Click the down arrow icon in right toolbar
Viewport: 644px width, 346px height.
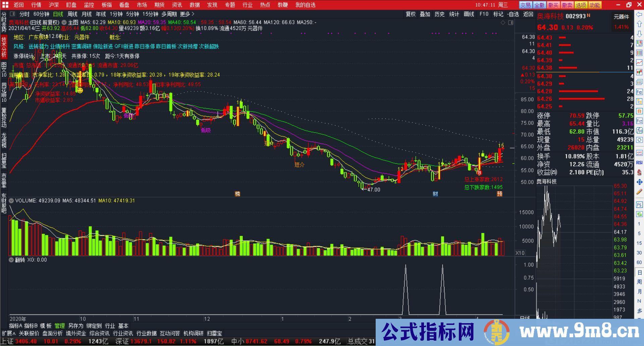coord(639,34)
